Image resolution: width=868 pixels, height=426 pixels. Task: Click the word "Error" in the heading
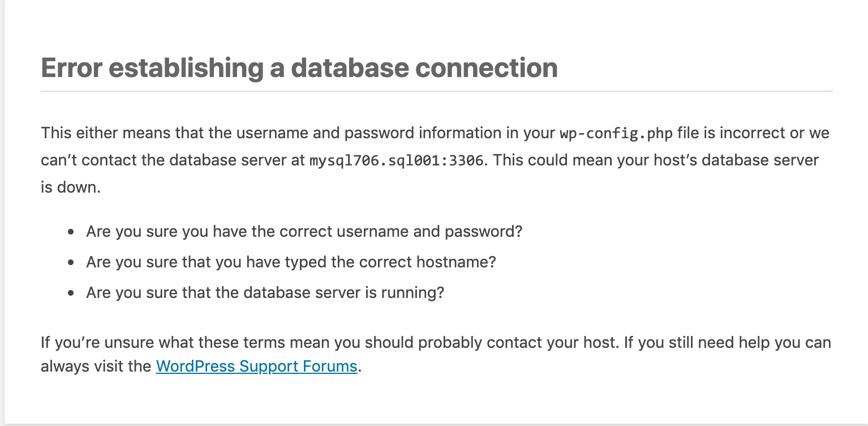(x=71, y=68)
